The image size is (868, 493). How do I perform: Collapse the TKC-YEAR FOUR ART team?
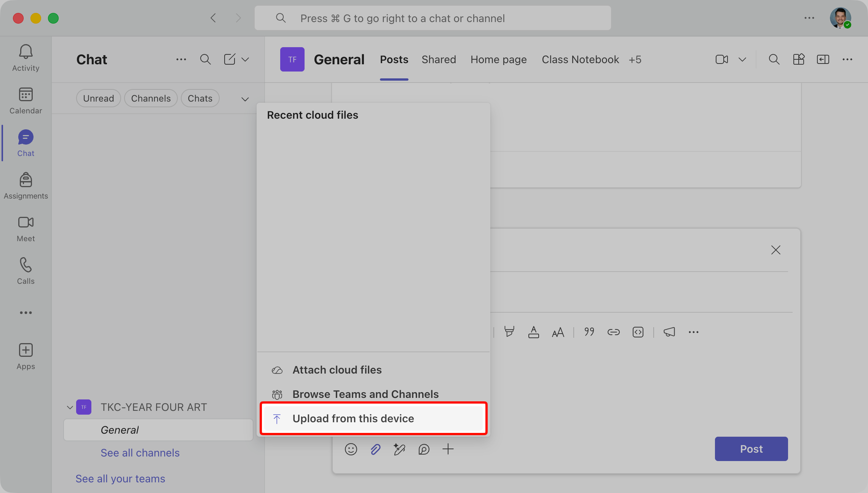pyautogui.click(x=70, y=407)
